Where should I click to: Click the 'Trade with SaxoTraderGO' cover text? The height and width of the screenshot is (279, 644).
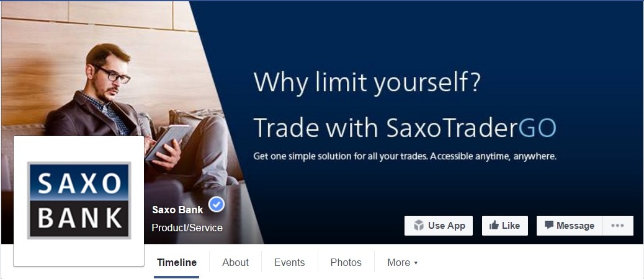coord(405,127)
